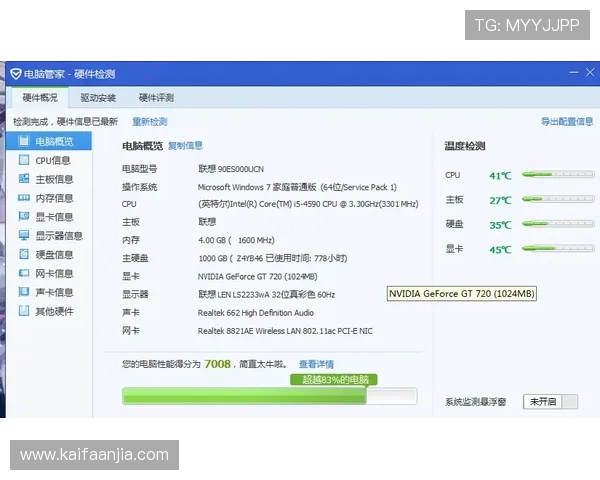
Task: Click the Intel Core i5-4590 CPU text
Action: click(308, 204)
